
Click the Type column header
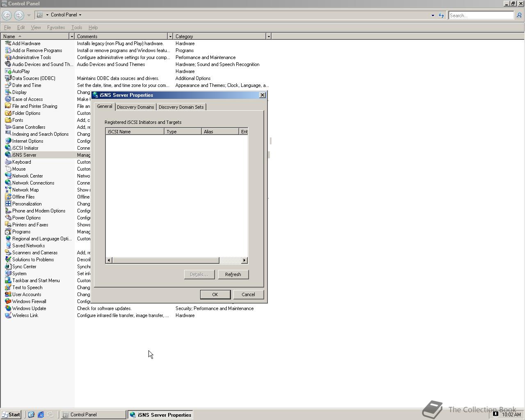coord(183,132)
